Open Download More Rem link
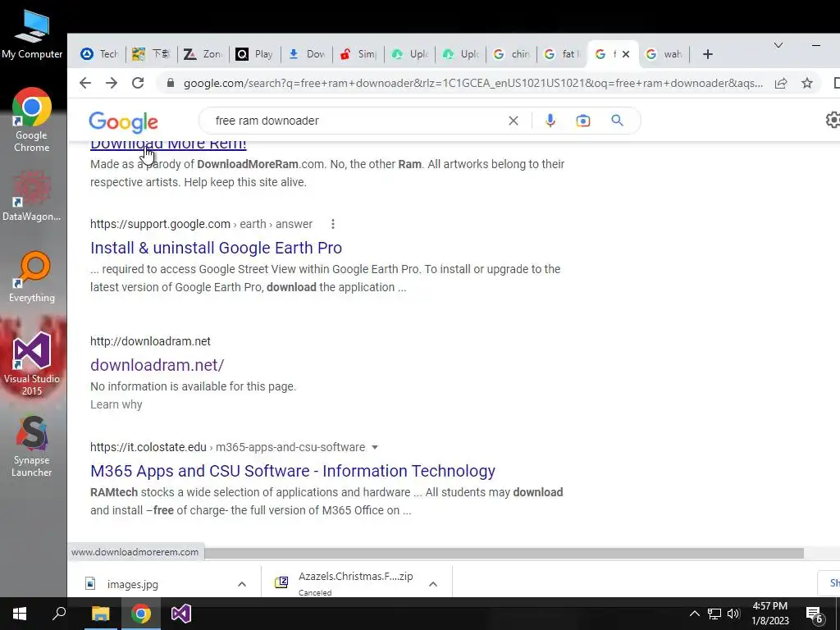840x630 pixels. (x=168, y=144)
